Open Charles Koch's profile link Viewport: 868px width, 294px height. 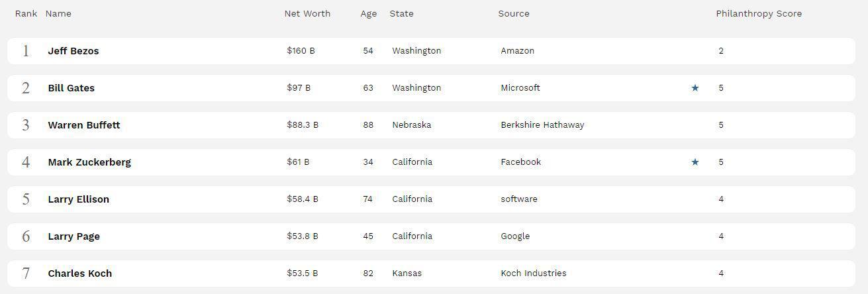pos(80,273)
